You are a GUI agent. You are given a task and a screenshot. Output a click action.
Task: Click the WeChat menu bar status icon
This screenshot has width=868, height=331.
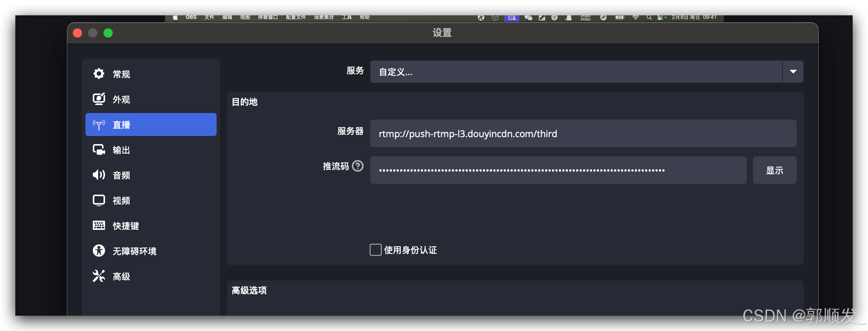tap(528, 17)
